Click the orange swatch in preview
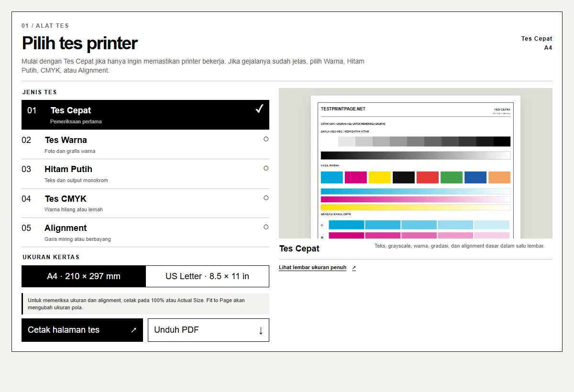This screenshot has height=392, width=574. click(499, 177)
